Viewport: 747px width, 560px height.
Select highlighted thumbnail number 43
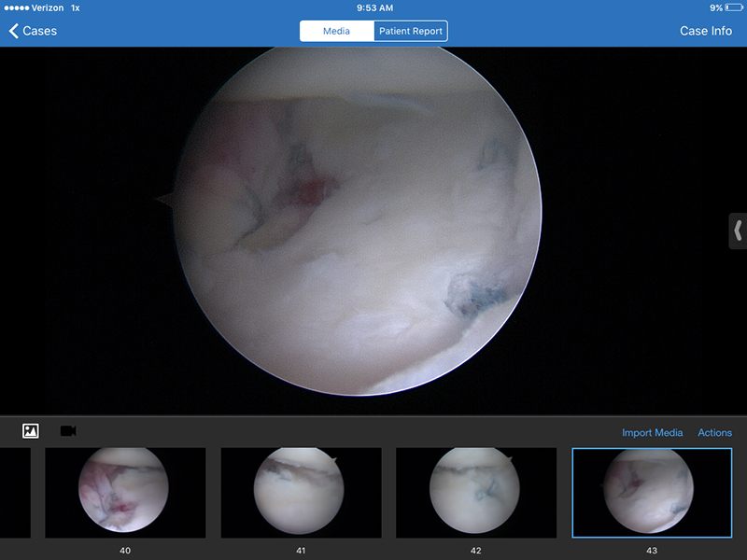(x=652, y=493)
